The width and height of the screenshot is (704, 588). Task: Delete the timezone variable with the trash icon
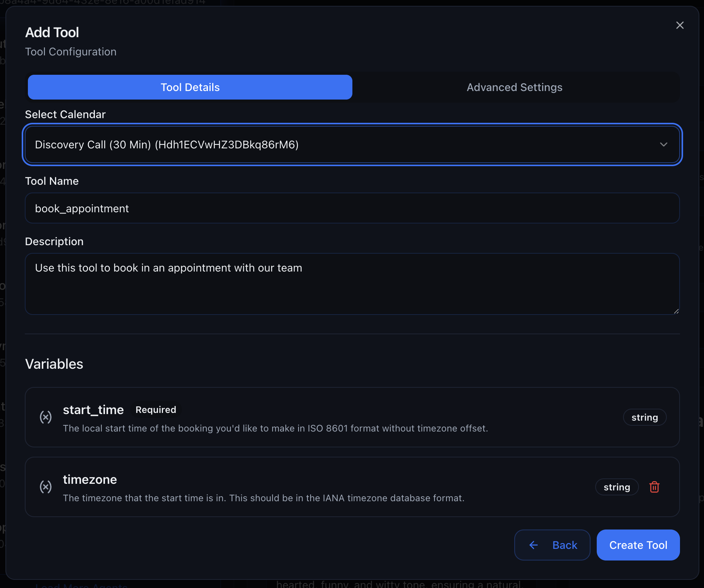654,487
